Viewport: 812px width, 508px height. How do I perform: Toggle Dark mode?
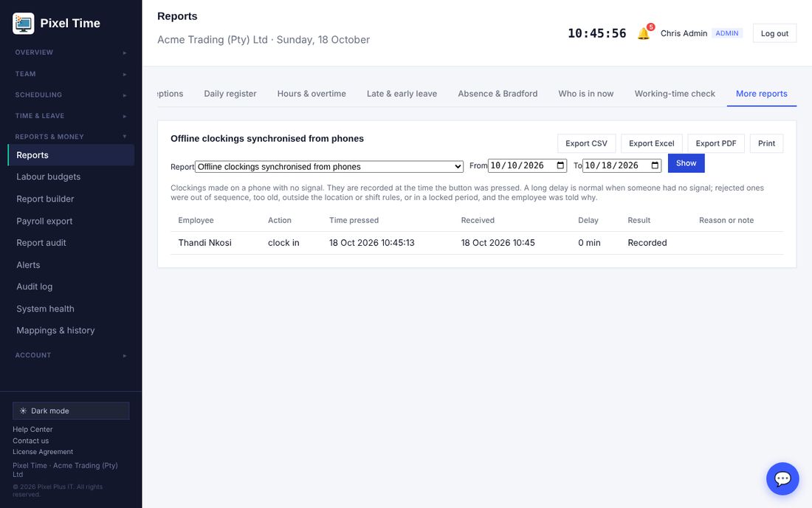[71, 411]
